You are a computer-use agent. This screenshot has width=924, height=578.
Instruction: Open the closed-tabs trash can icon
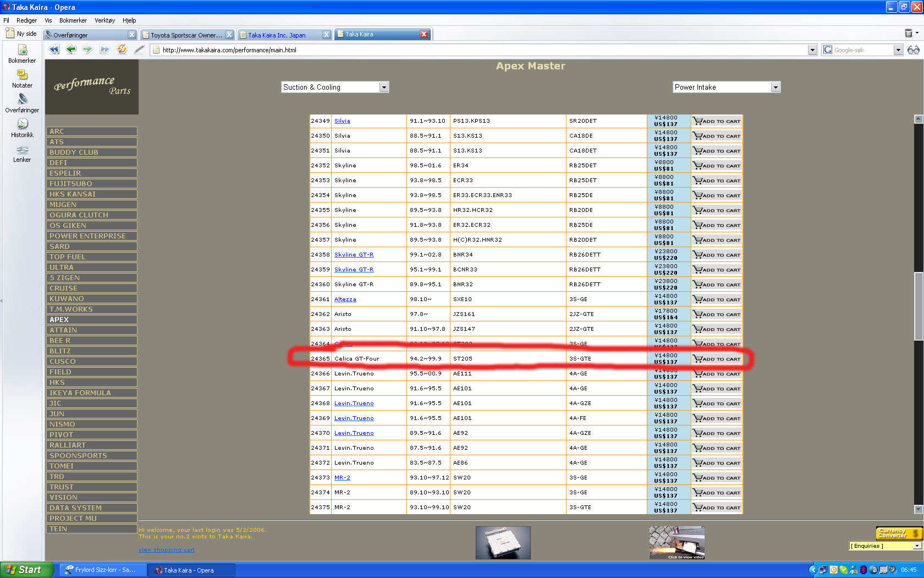pos(909,34)
